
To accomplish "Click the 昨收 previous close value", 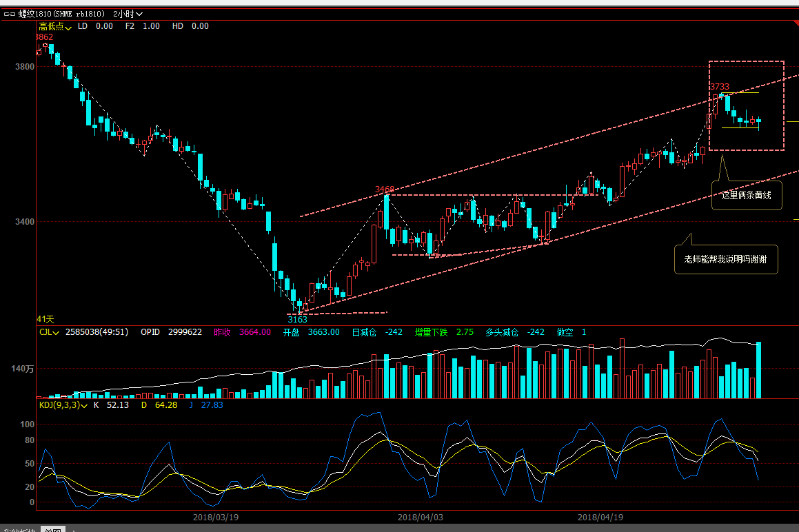I will click(x=254, y=332).
